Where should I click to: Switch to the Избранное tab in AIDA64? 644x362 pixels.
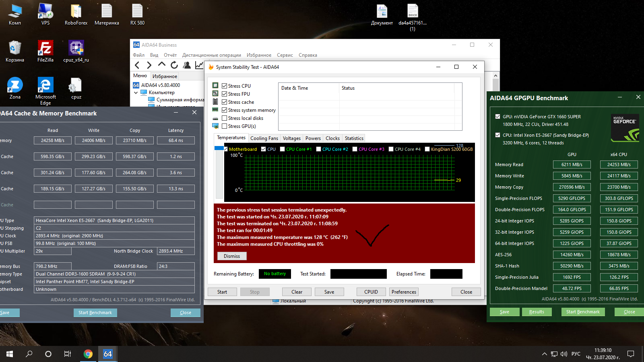point(165,76)
